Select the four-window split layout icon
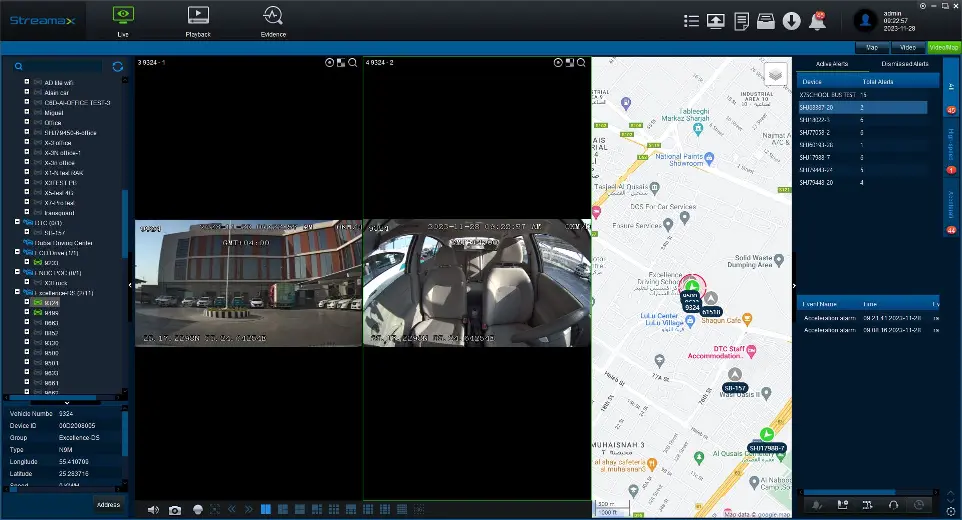The image size is (962, 520). (x=281, y=509)
